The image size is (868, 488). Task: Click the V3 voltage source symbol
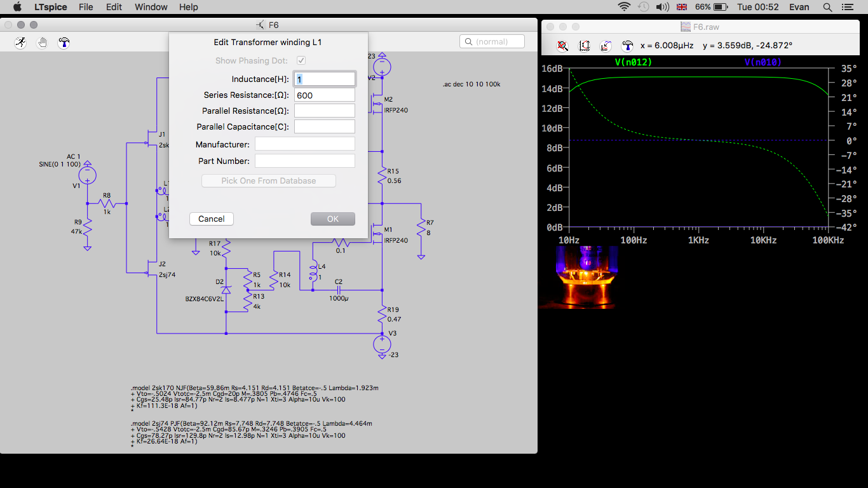coord(381,344)
